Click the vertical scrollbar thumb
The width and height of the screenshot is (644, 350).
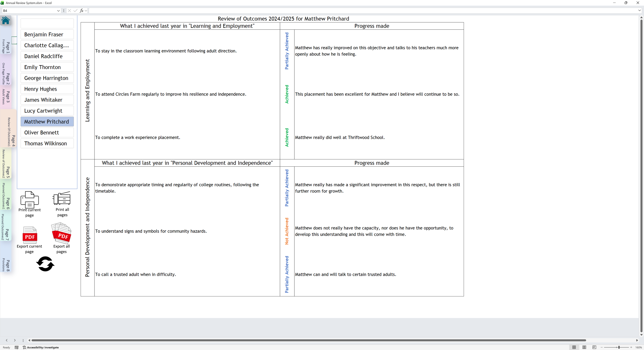[641, 176]
